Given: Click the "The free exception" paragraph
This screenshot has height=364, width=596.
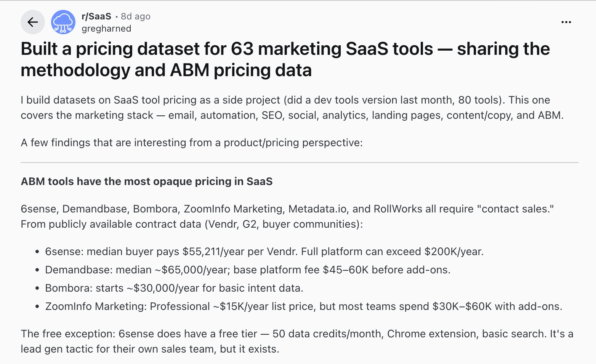Looking at the screenshot, I should [297, 341].
